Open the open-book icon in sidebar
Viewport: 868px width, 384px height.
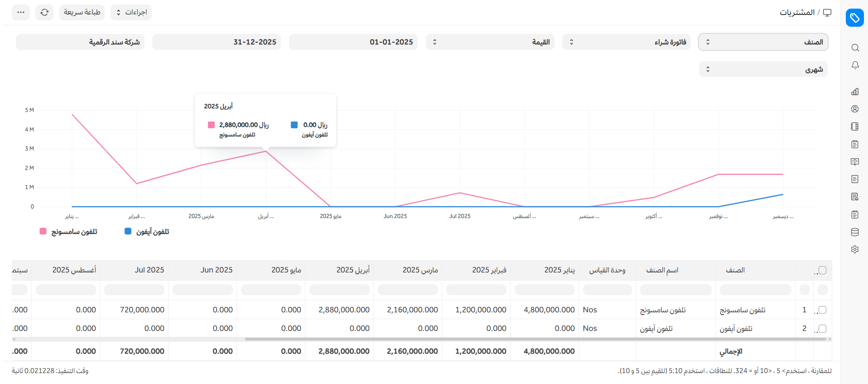coord(855,162)
